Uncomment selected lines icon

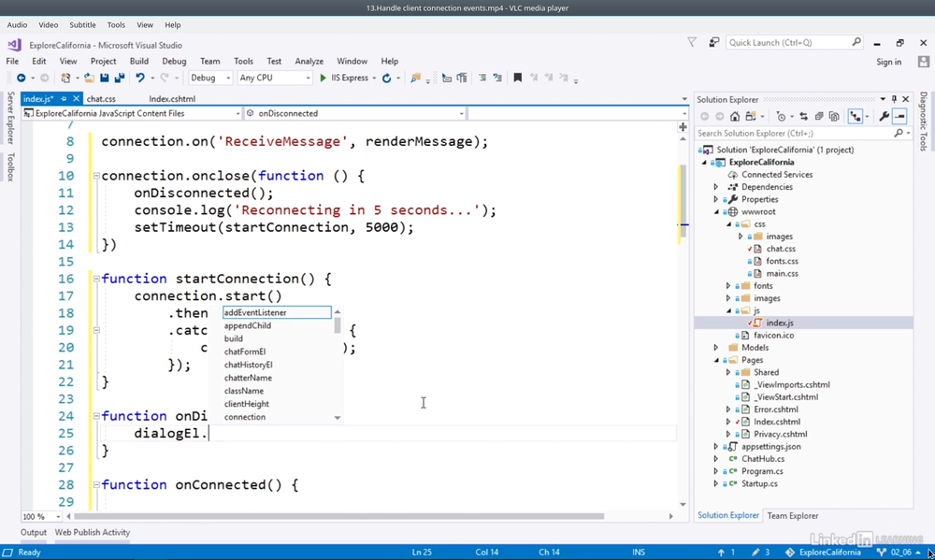497,79
